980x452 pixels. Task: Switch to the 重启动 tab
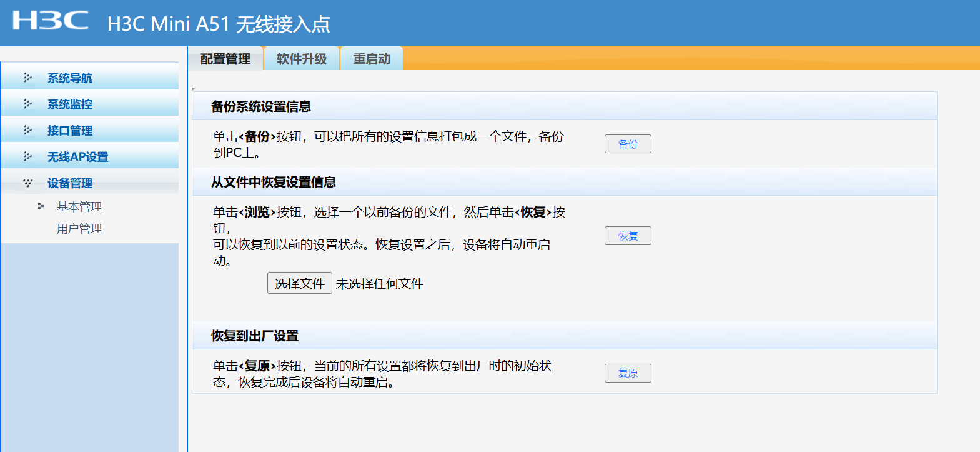point(372,59)
